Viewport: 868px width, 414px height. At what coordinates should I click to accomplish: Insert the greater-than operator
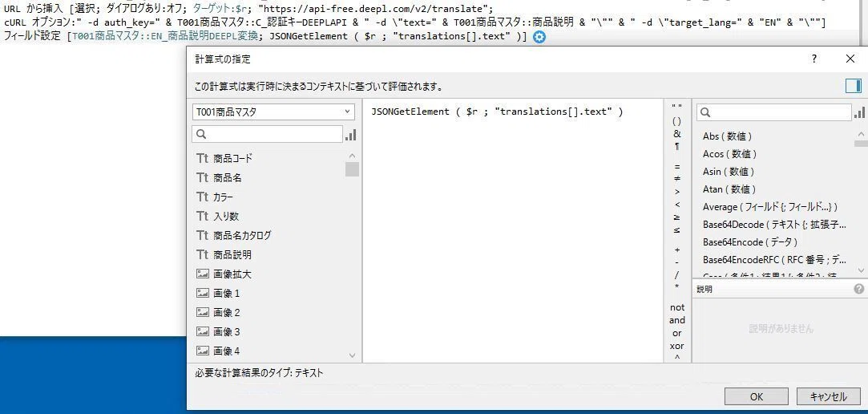click(677, 192)
